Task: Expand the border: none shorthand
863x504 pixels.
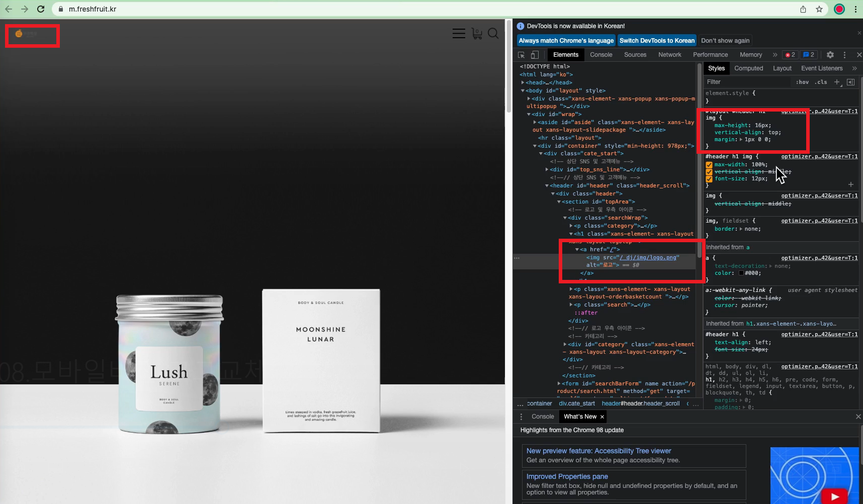Action: click(x=741, y=229)
